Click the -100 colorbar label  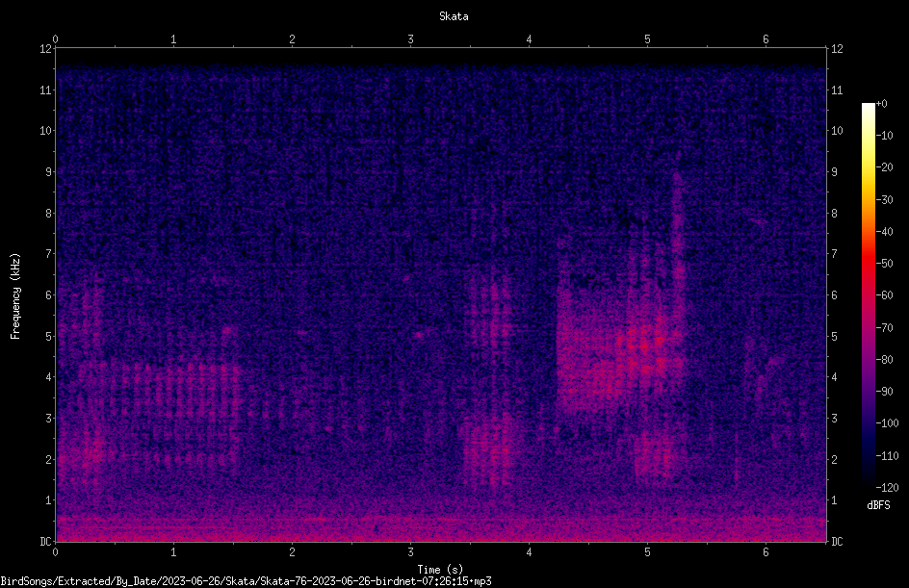[x=887, y=423]
